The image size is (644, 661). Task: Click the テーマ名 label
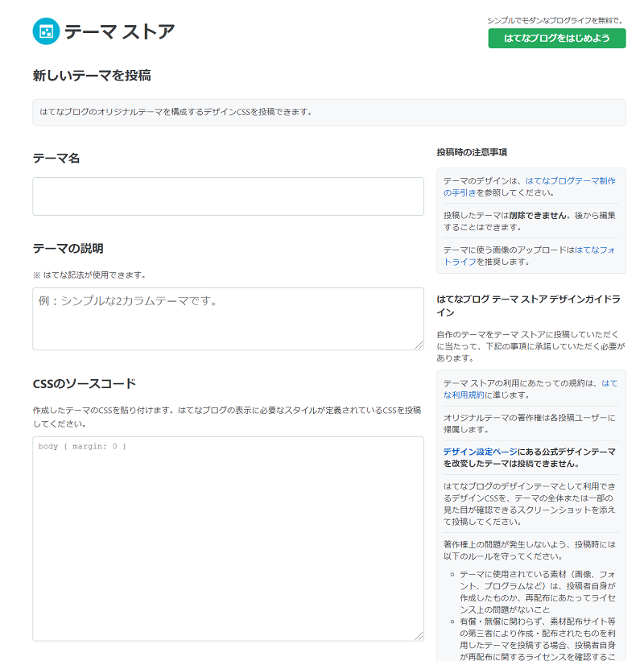click(56, 158)
